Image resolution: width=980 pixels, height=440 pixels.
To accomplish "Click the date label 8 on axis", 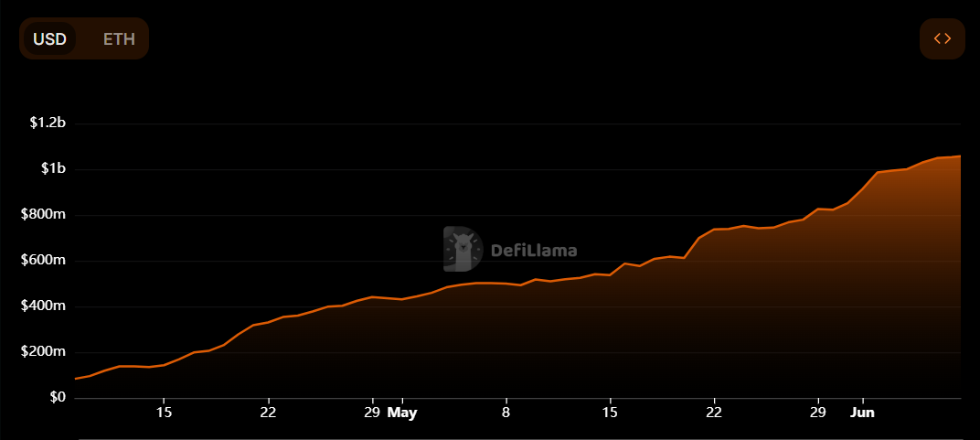I will pyautogui.click(x=506, y=413).
